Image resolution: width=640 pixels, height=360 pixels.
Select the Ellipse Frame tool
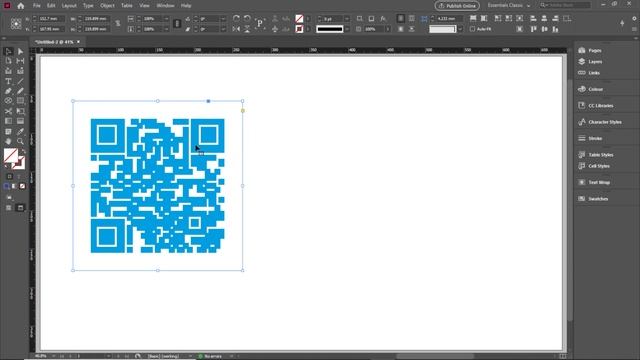pyautogui.click(x=8, y=100)
